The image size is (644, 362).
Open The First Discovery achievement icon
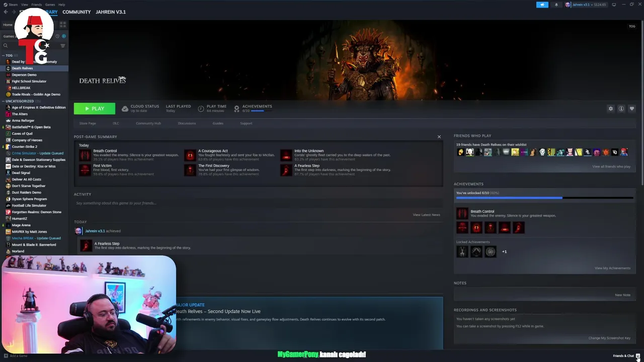[190, 169]
